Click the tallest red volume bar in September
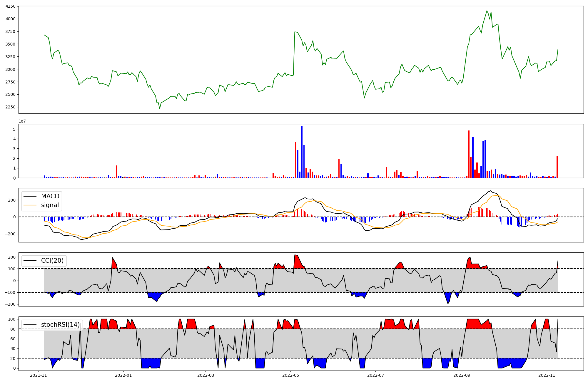Screen dimensions: 588x382 click(469, 154)
